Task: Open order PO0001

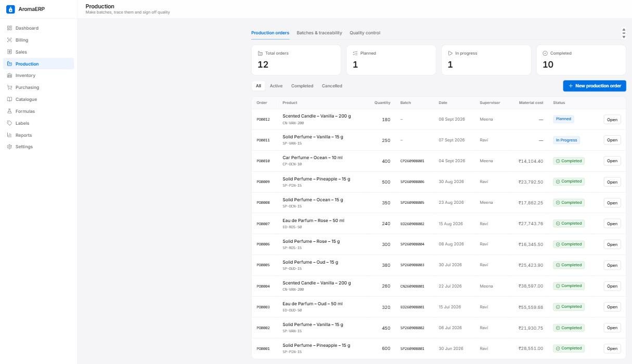Action: (612, 348)
